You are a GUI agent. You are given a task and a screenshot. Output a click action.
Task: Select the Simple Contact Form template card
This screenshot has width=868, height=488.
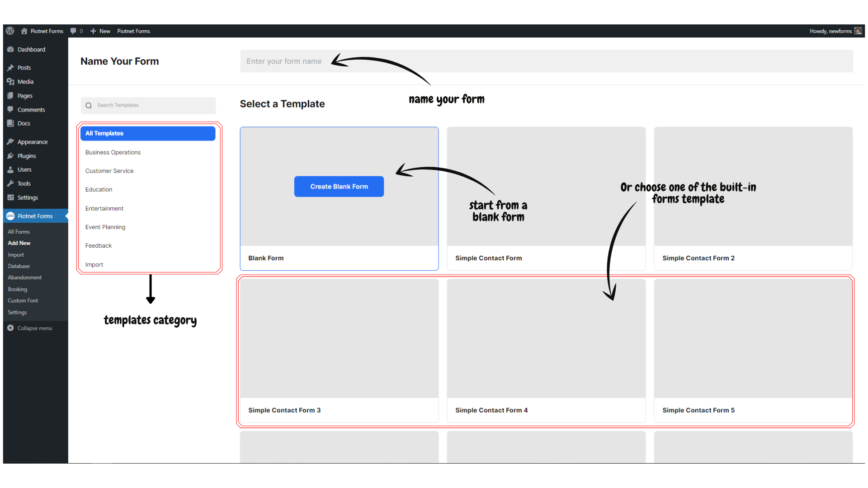(546, 199)
